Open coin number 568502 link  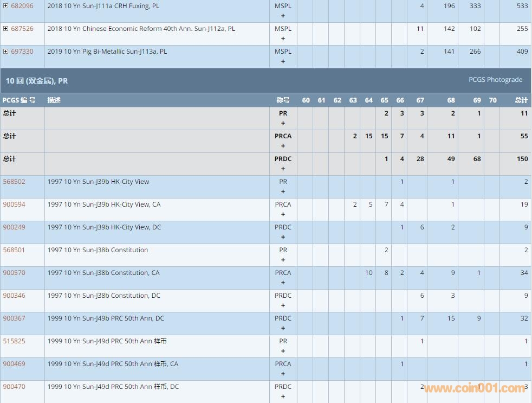point(14,182)
